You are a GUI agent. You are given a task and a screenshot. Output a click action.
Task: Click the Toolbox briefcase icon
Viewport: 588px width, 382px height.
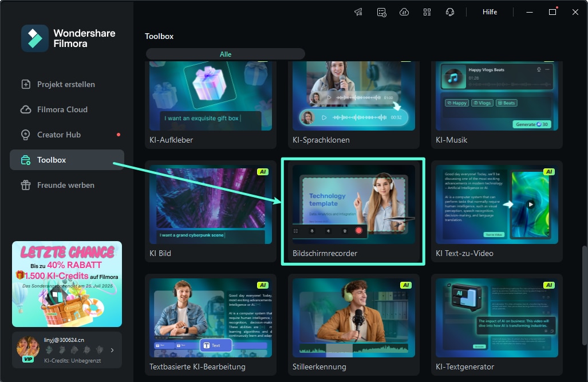26,160
